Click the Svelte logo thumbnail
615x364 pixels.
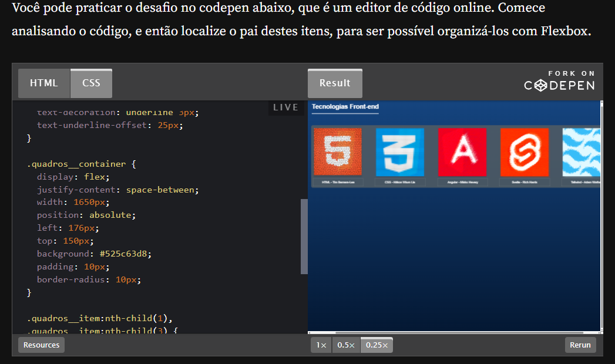tap(525, 151)
